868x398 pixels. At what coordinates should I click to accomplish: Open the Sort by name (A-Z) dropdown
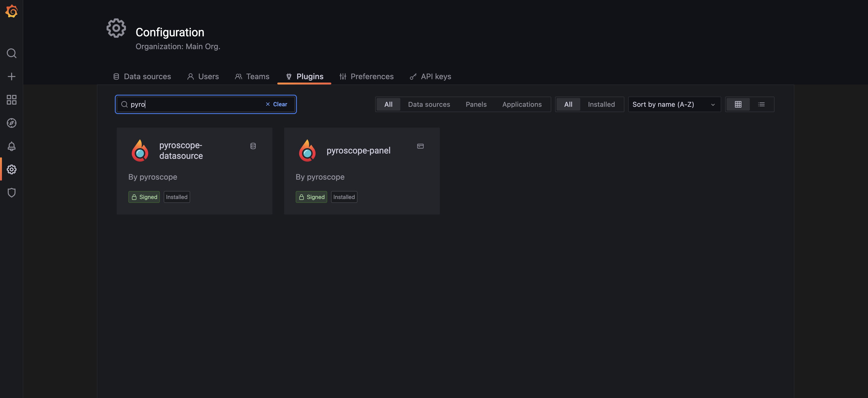(674, 104)
